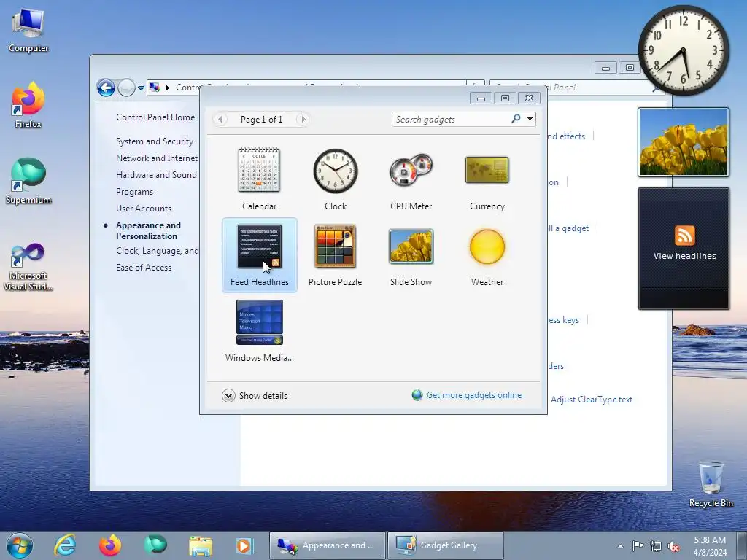The width and height of the screenshot is (747, 560).
Task: Launch Internet Explorer from taskbar
Action: [x=65, y=545]
